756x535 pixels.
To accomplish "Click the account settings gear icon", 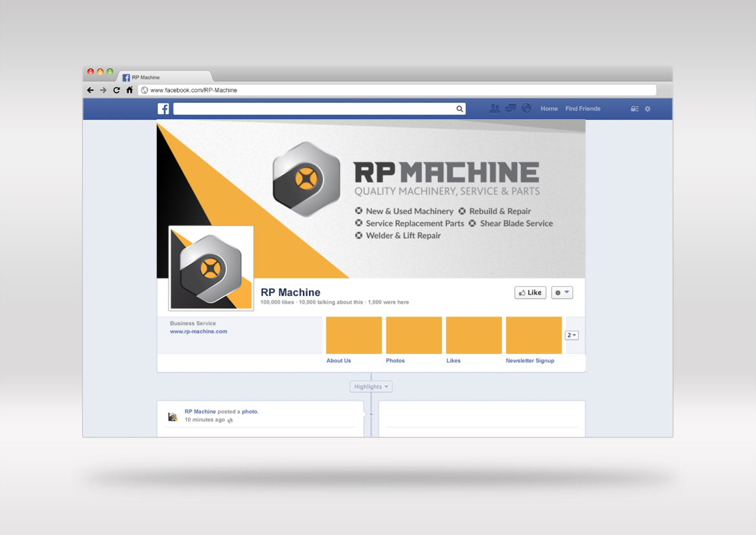I will 647,109.
